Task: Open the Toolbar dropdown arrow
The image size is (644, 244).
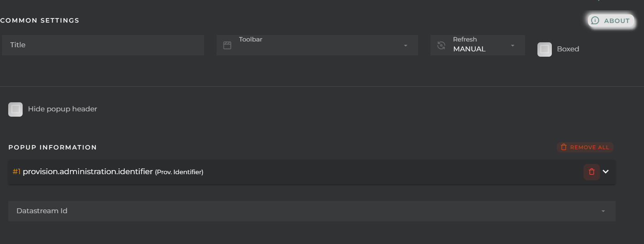Action: [x=405, y=45]
